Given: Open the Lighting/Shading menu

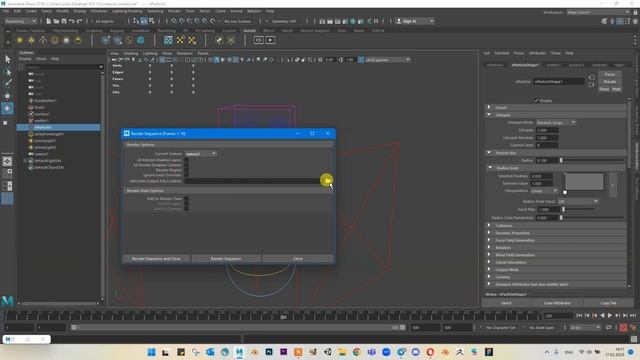Looking at the screenshot, I should pyautogui.click(x=127, y=11).
